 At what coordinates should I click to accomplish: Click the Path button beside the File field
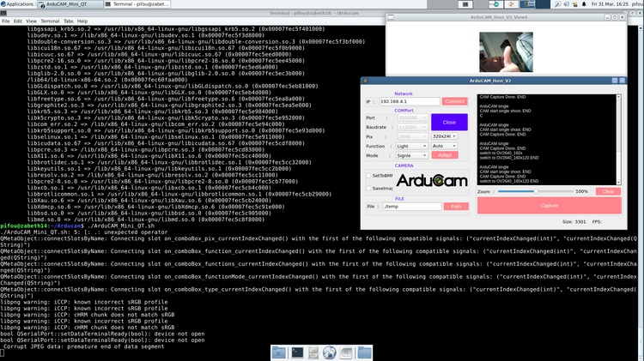[x=456, y=207]
